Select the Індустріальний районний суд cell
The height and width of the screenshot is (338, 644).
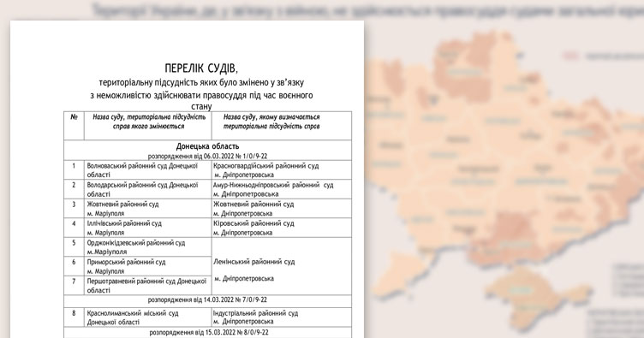282,317
